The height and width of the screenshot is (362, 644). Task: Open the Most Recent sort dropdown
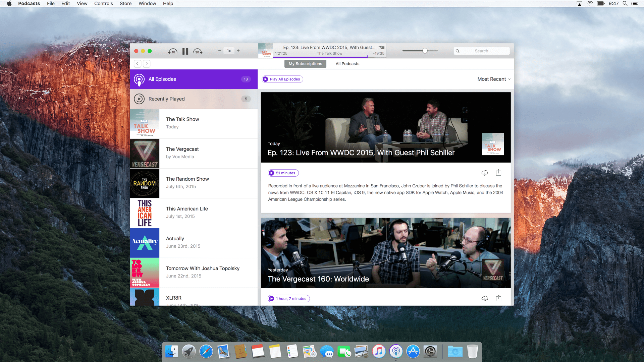(494, 79)
